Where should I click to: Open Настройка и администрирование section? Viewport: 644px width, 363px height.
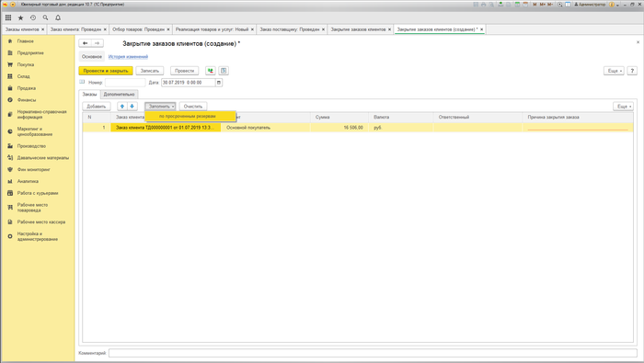point(37,236)
